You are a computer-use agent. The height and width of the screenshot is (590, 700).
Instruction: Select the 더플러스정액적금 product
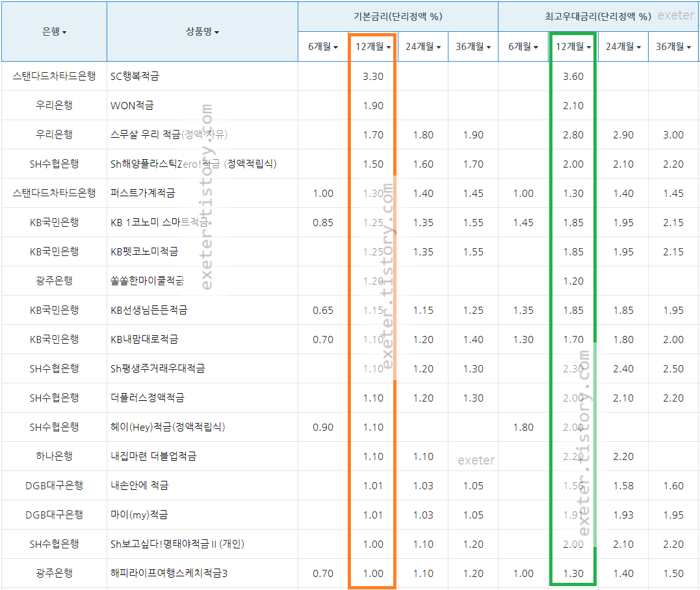click(x=148, y=398)
